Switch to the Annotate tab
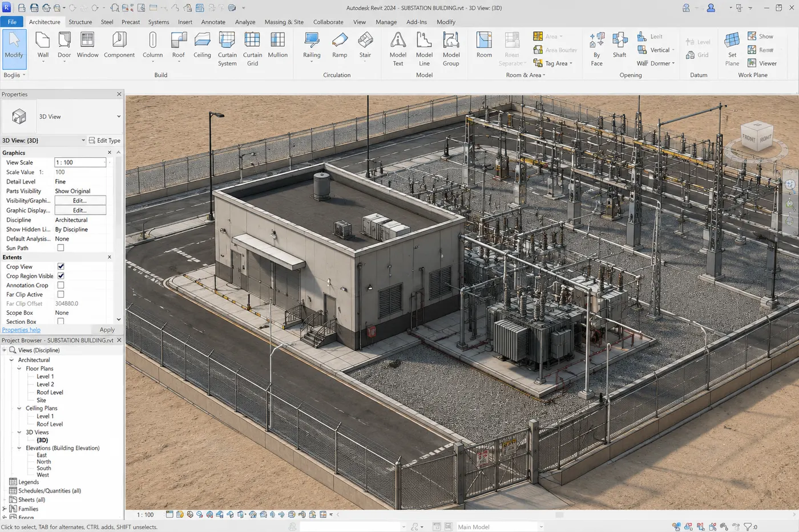 [213, 22]
